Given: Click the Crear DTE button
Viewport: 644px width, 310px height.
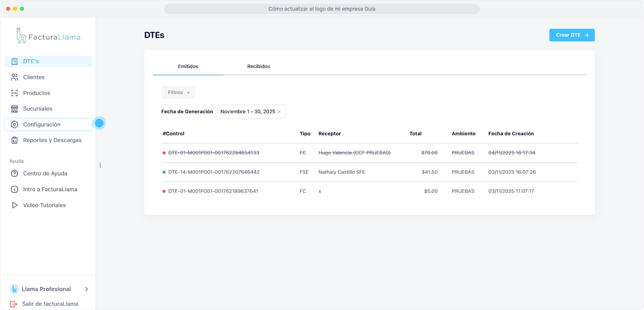Looking at the screenshot, I should pyautogui.click(x=572, y=35).
